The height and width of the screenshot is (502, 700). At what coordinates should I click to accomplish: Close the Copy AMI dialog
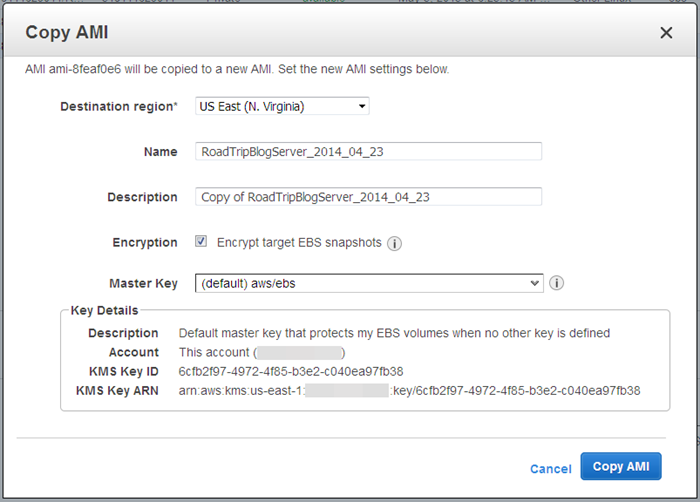pos(666,33)
